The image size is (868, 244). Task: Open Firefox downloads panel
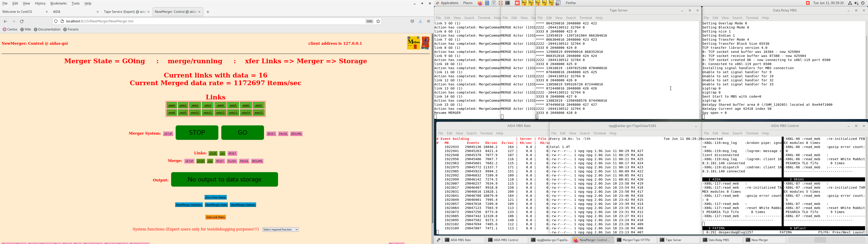pos(420,21)
